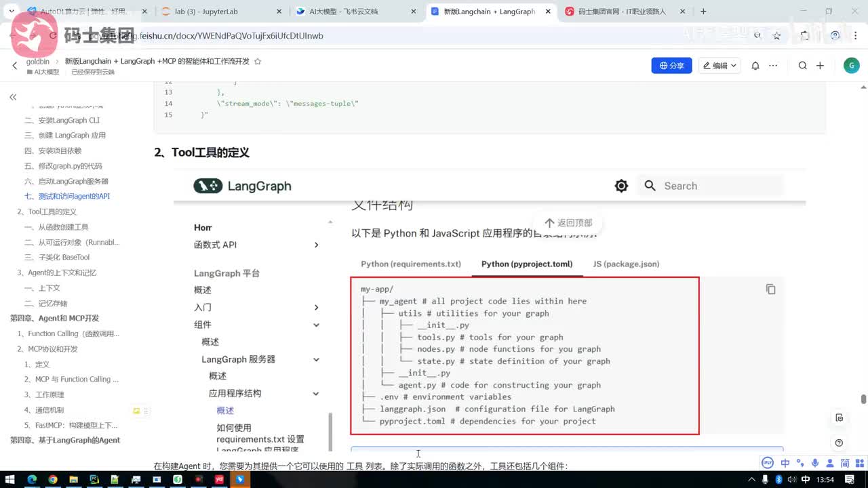Jump to 二、安装LangGraph CLI outline item
Viewport: 868px width, 488px height.
click(62, 120)
